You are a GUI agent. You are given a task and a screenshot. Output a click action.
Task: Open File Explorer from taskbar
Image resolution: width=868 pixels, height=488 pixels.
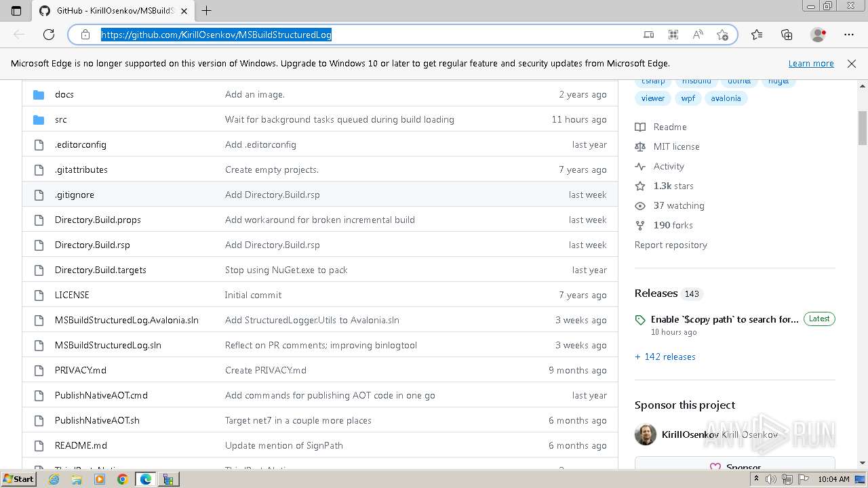[x=77, y=479]
